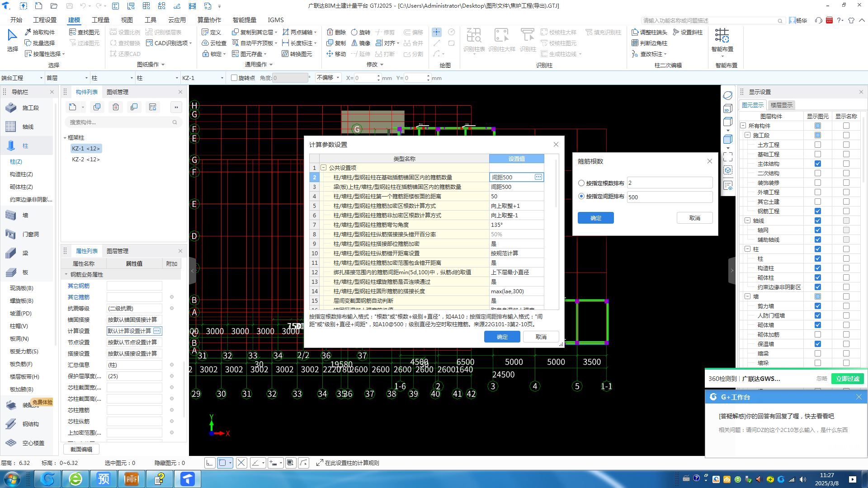This screenshot has height=488, width=868.
Task: Click 确定 in the 箍筋根数 dialog
Action: pyautogui.click(x=595, y=218)
